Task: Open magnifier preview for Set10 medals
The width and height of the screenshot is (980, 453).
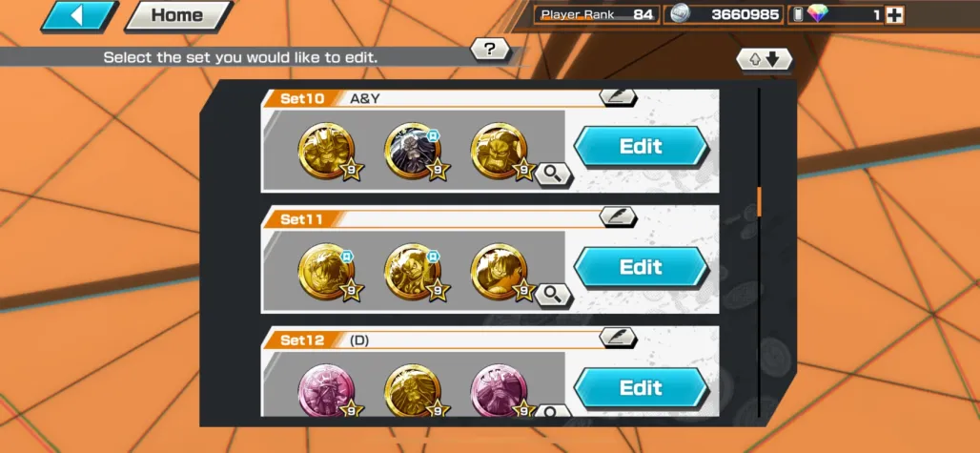Action: (x=553, y=175)
